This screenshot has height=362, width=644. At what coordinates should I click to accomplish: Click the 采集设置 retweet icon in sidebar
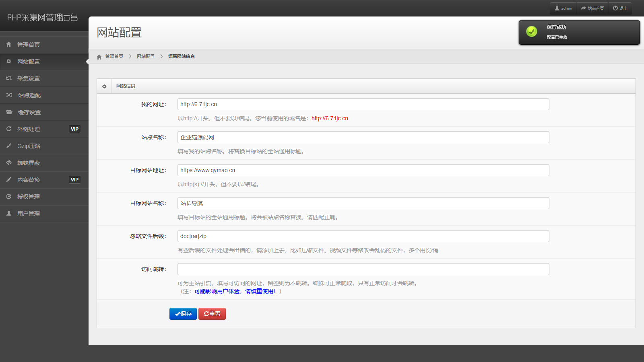click(x=9, y=78)
